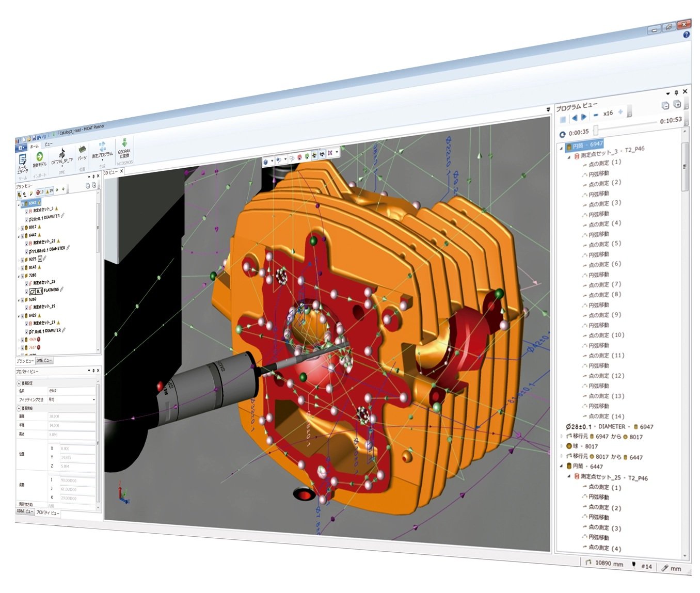Toggle checkbox for 測定点セット_27
Viewport: 700px width, 593px height.
(27, 324)
